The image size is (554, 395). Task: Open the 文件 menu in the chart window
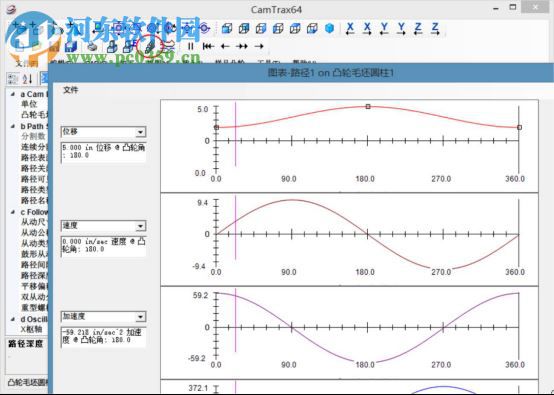click(x=71, y=90)
